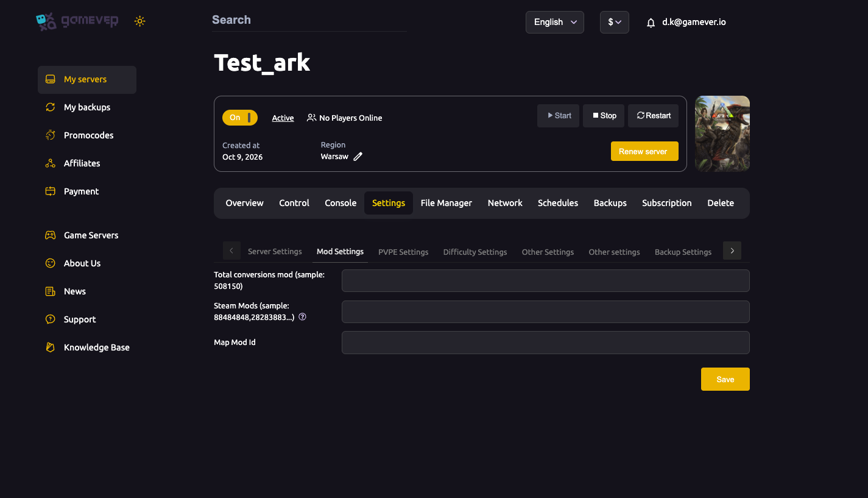
Task: Click the Gamever logo
Action: (77, 21)
